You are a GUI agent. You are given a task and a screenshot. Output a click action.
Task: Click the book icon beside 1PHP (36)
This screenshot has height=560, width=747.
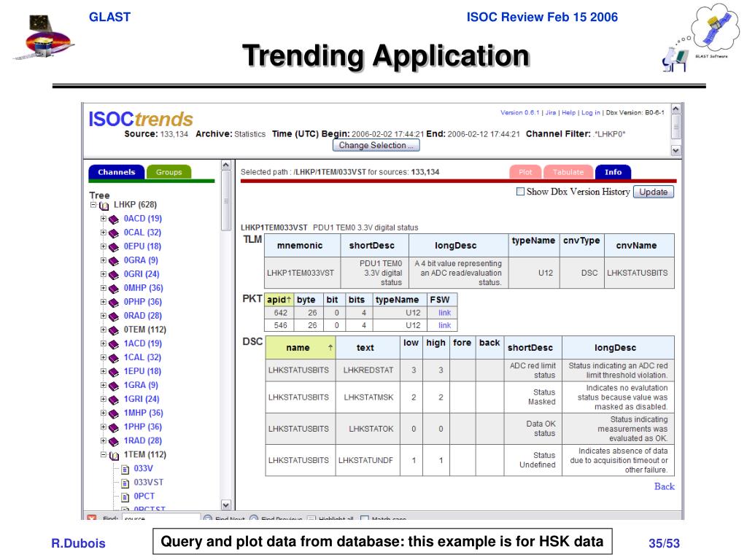click(113, 427)
